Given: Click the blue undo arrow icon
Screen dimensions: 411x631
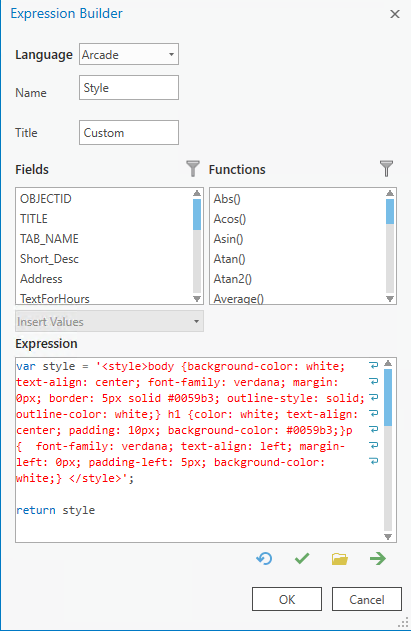Looking at the screenshot, I should pos(264,559).
